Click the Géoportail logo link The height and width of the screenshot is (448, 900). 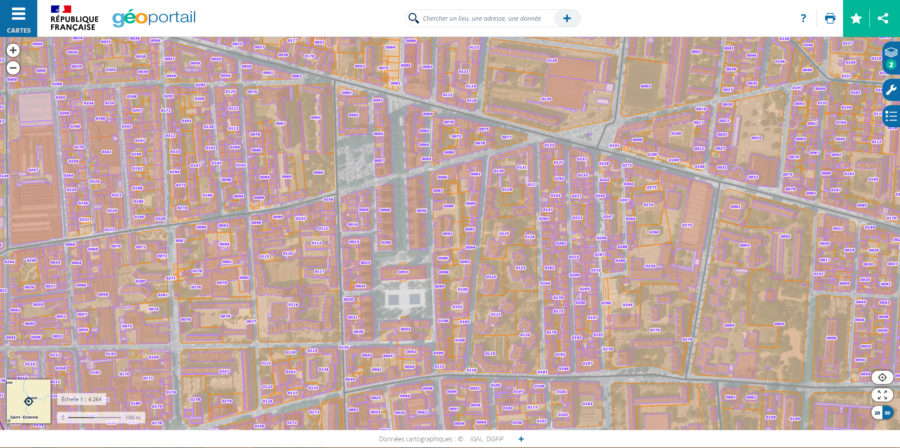[x=154, y=18]
